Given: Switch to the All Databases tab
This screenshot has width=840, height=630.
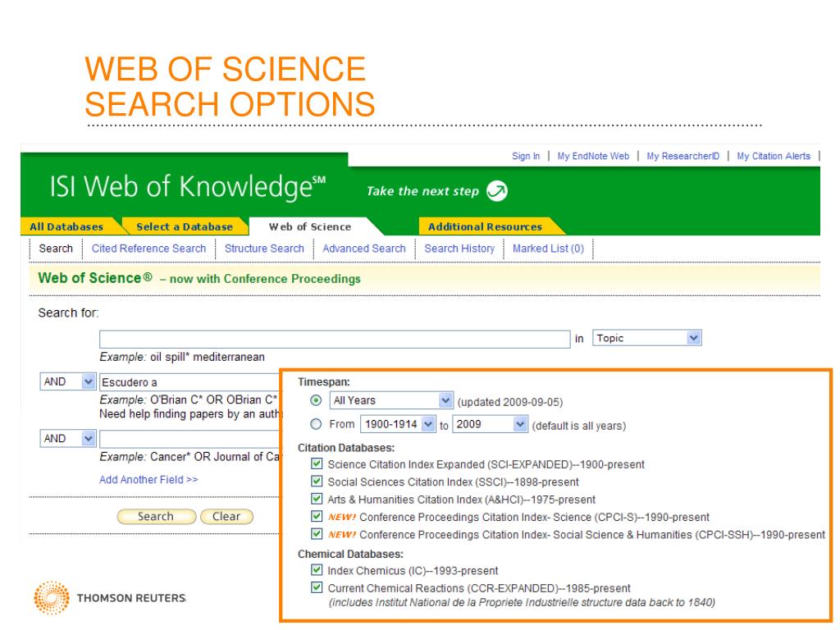Looking at the screenshot, I should coord(66,226).
